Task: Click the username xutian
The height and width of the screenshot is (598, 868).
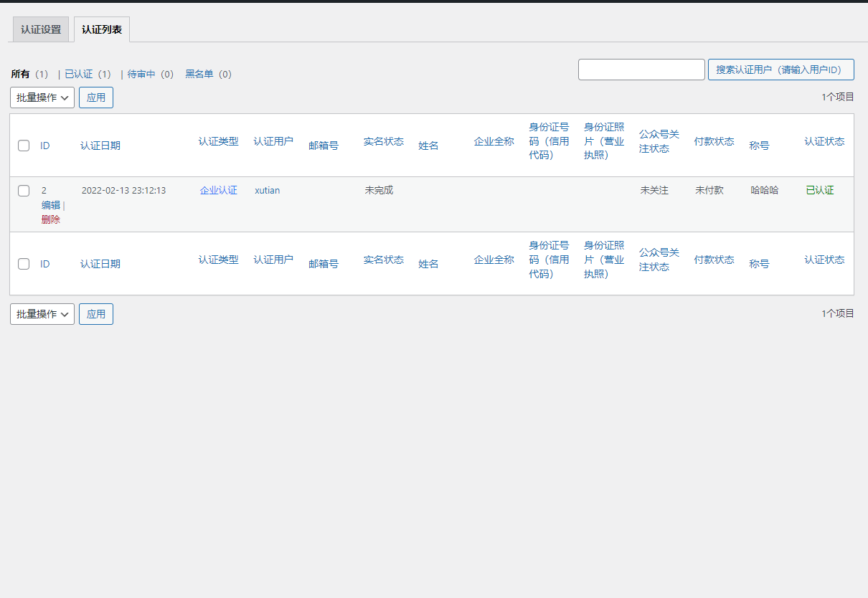Action: (x=268, y=191)
